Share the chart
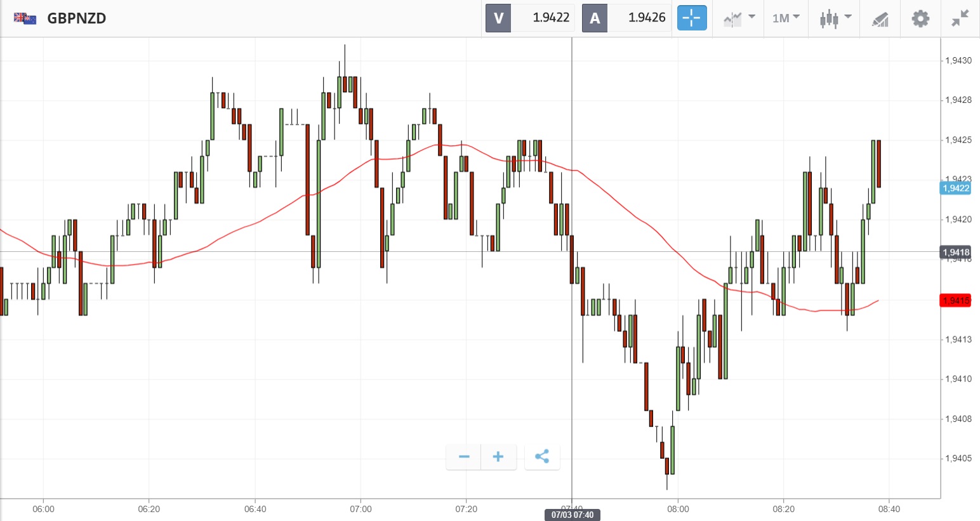The height and width of the screenshot is (521, 980). pyautogui.click(x=542, y=457)
